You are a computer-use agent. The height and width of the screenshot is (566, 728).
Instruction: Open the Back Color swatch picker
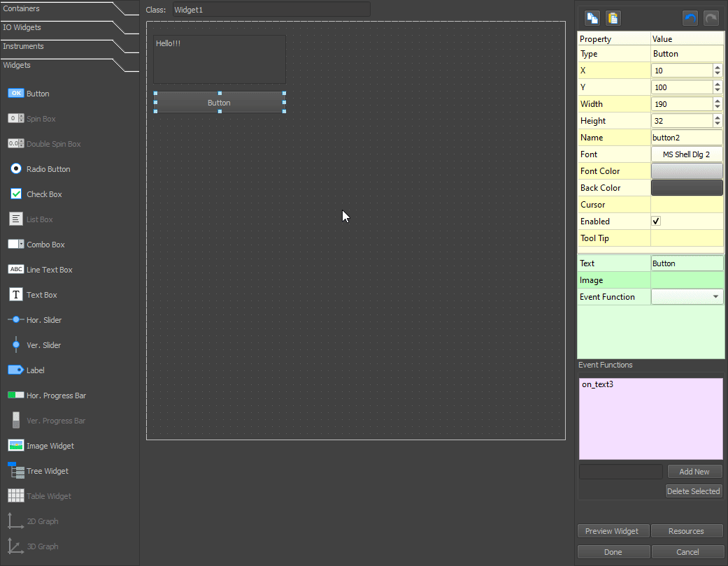[687, 187]
